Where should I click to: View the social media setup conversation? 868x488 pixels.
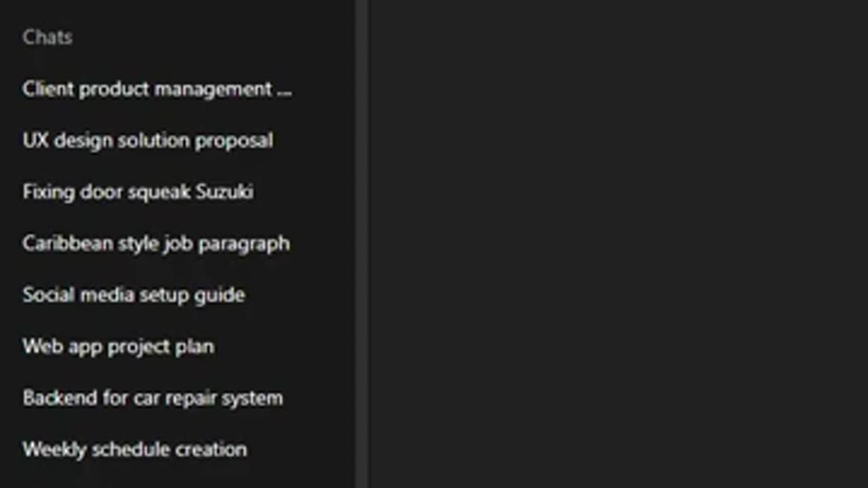click(134, 296)
